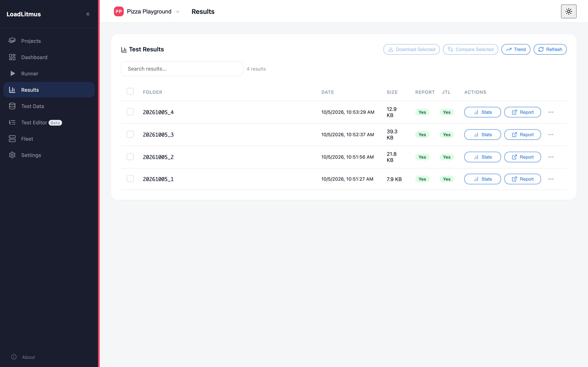Select the 20261005_4 row checkbox
This screenshot has height=367, width=588.
point(130,112)
